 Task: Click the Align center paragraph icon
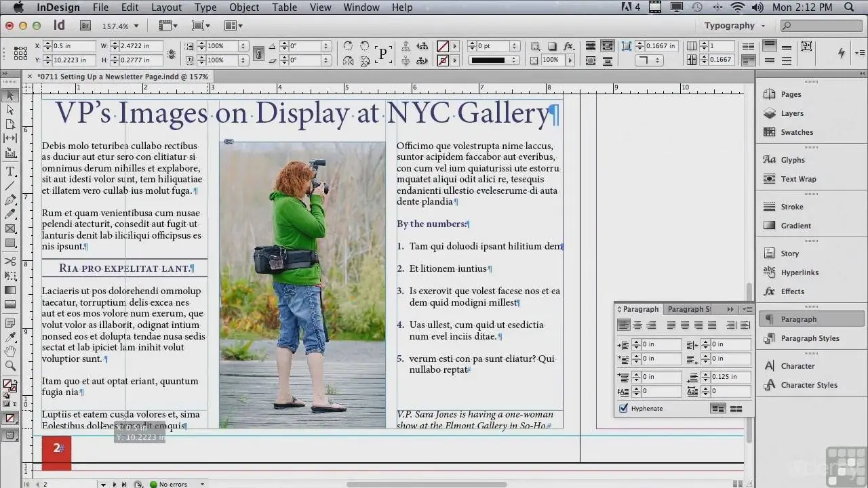[x=637, y=325]
